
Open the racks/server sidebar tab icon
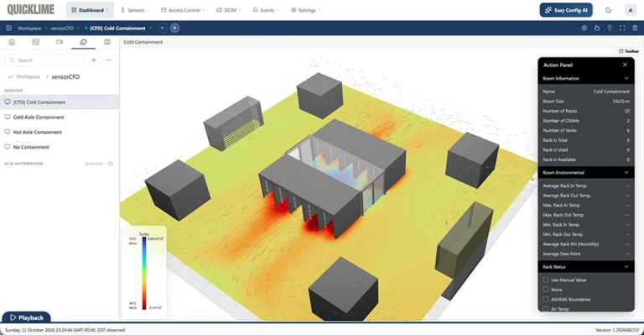(36, 42)
